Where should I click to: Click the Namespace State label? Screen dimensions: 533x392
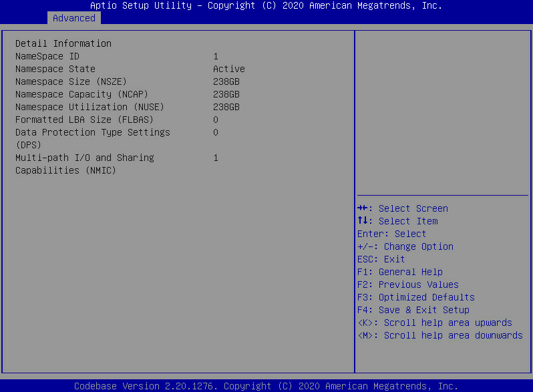click(x=55, y=69)
